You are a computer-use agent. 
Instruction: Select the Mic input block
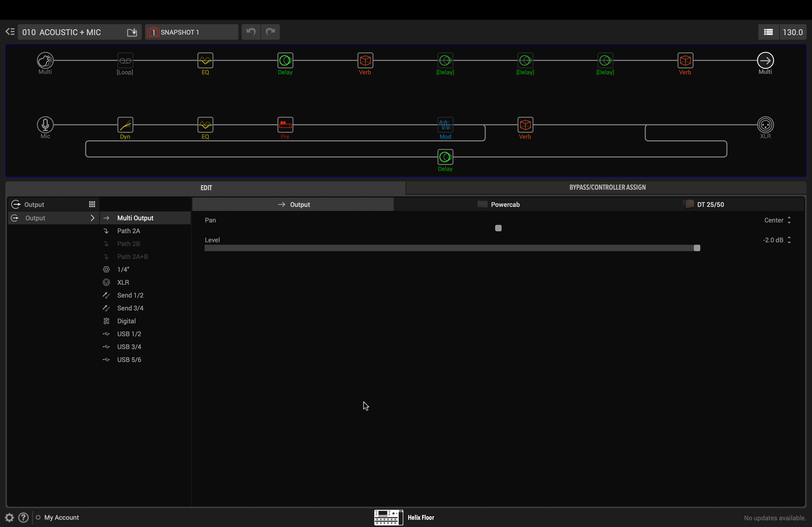tap(45, 125)
